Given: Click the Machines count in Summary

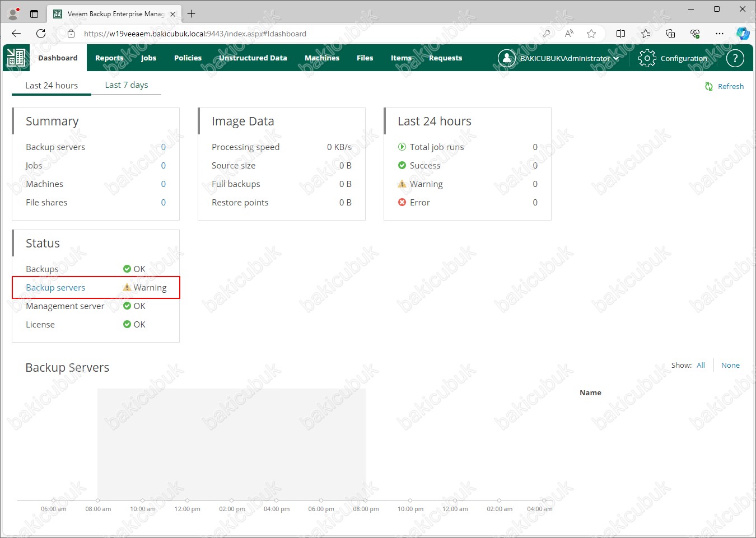Looking at the screenshot, I should click(x=164, y=184).
